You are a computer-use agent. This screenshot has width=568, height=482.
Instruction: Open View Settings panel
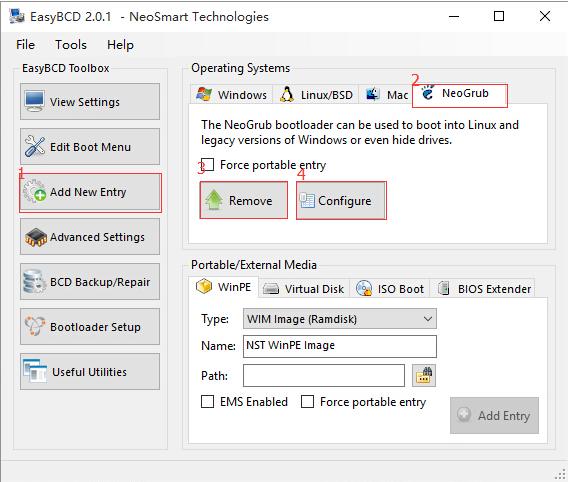tap(90, 101)
